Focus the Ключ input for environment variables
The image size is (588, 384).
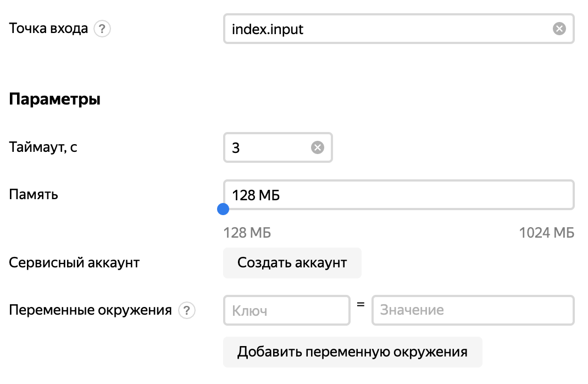click(286, 310)
